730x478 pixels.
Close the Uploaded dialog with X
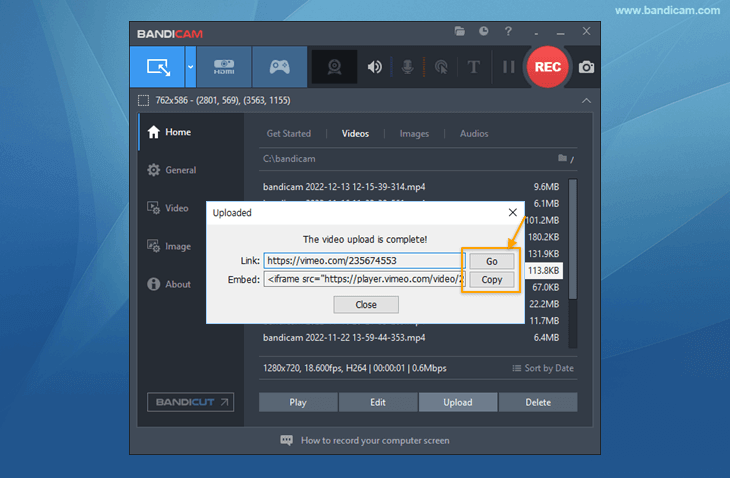(513, 212)
